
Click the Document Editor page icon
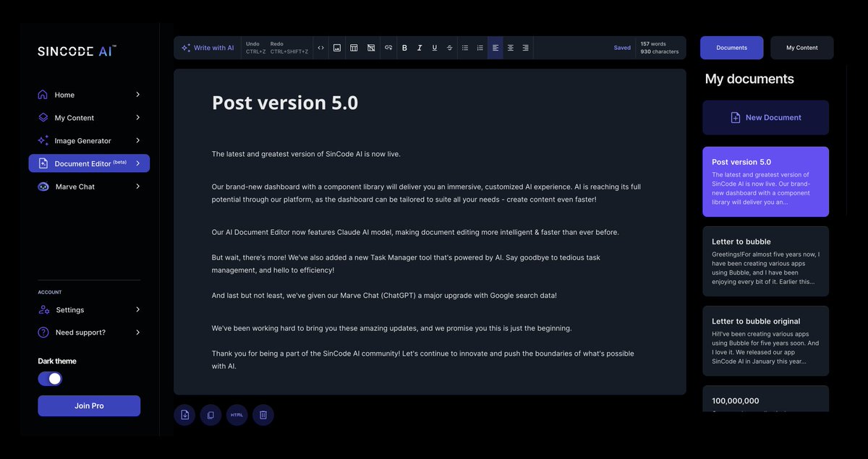click(x=43, y=163)
